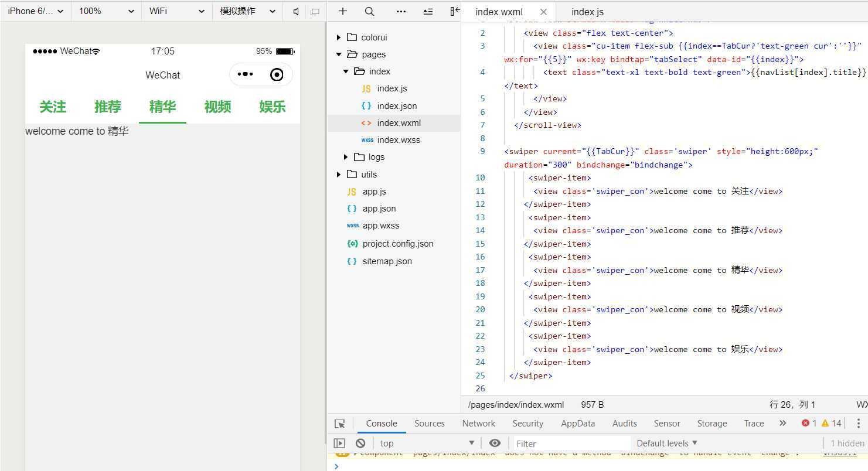The image size is (868, 471).
Task: Mute the simulator sound icon
Action: (296, 11)
